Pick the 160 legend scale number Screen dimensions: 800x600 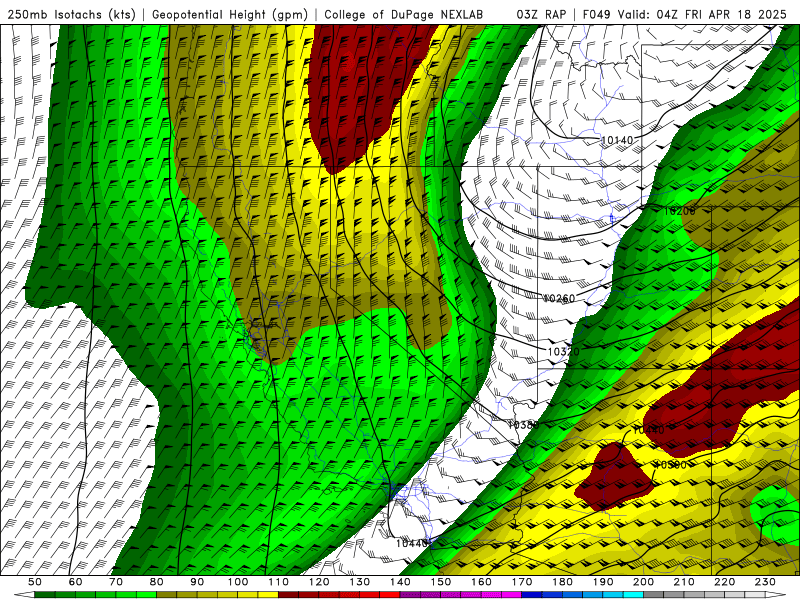[x=481, y=582]
